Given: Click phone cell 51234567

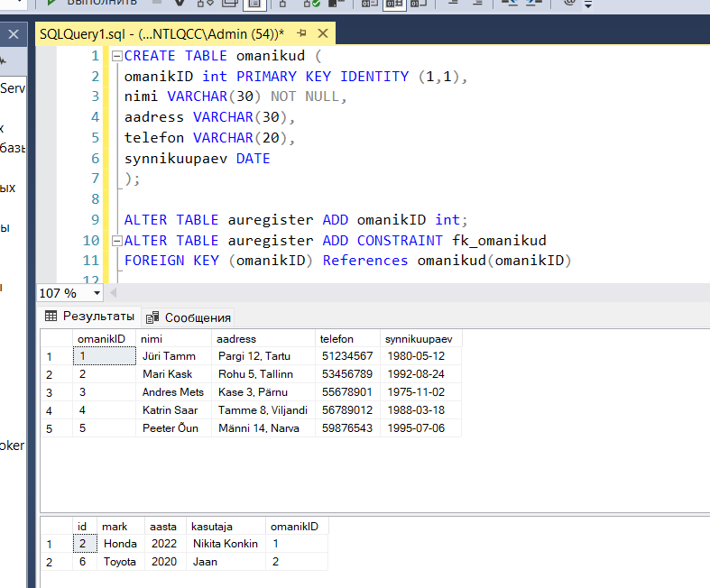Looking at the screenshot, I should (347, 356).
